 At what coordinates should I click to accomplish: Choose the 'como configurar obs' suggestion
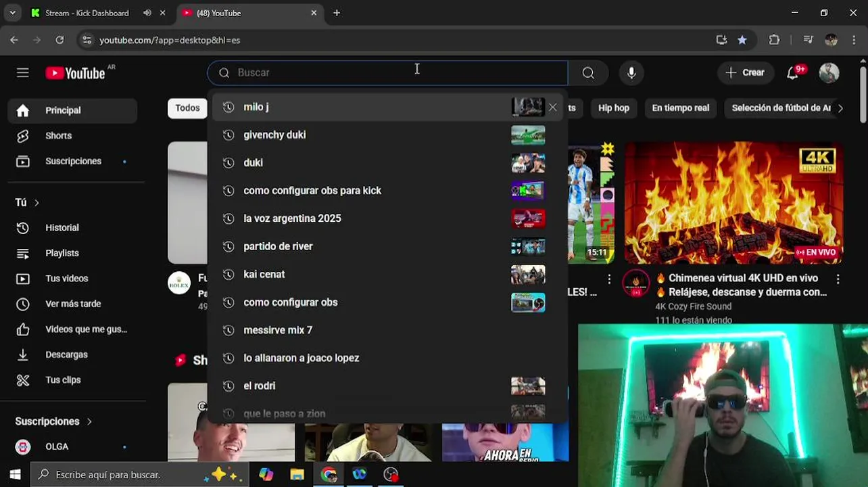coord(387,302)
